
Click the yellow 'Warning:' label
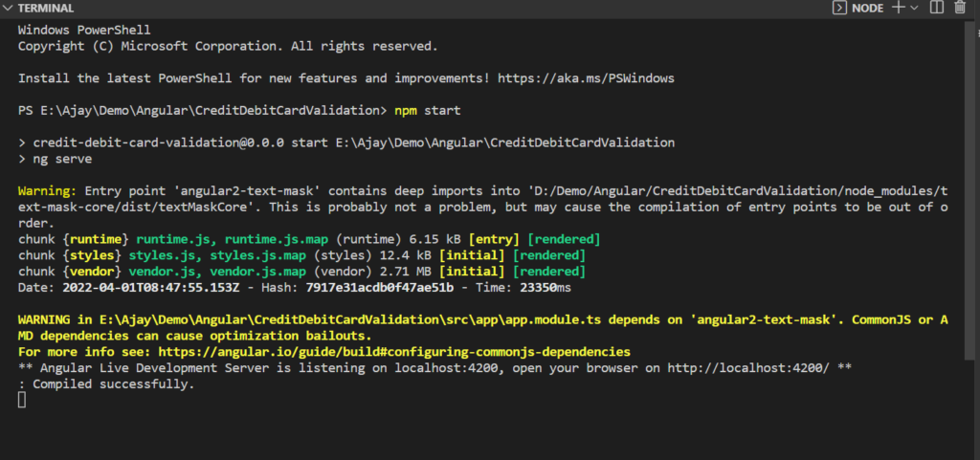click(x=48, y=190)
